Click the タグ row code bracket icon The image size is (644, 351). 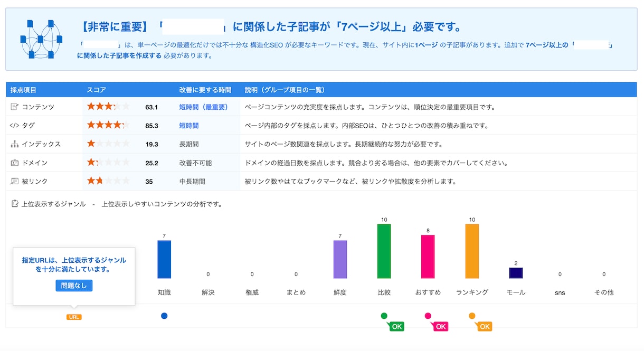pos(14,125)
